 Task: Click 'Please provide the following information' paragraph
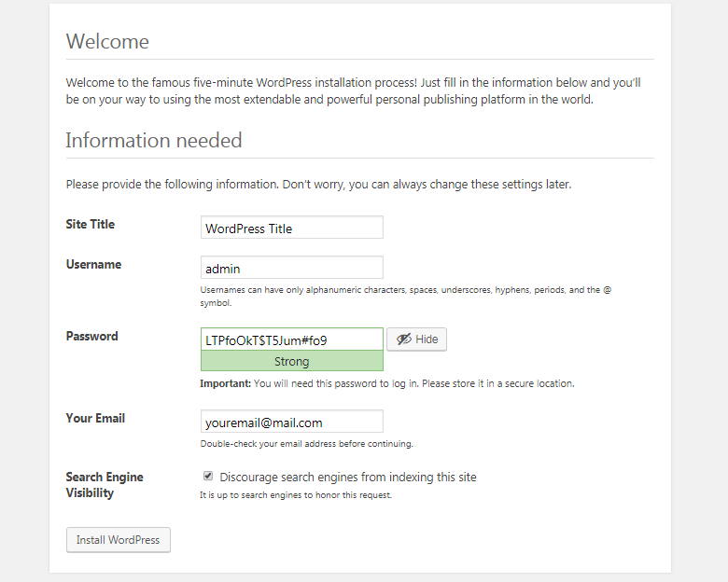[x=318, y=185]
